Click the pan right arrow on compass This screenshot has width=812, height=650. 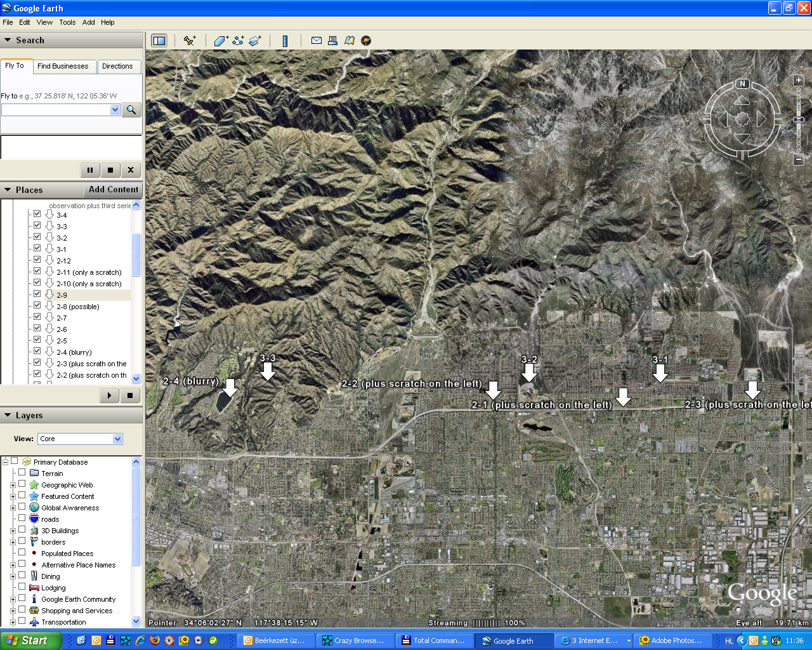pyautogui.click(x=761, y=119)
